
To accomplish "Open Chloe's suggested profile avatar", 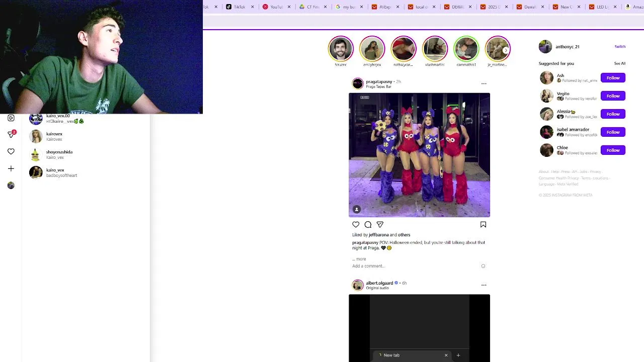I will click(546, 150).
